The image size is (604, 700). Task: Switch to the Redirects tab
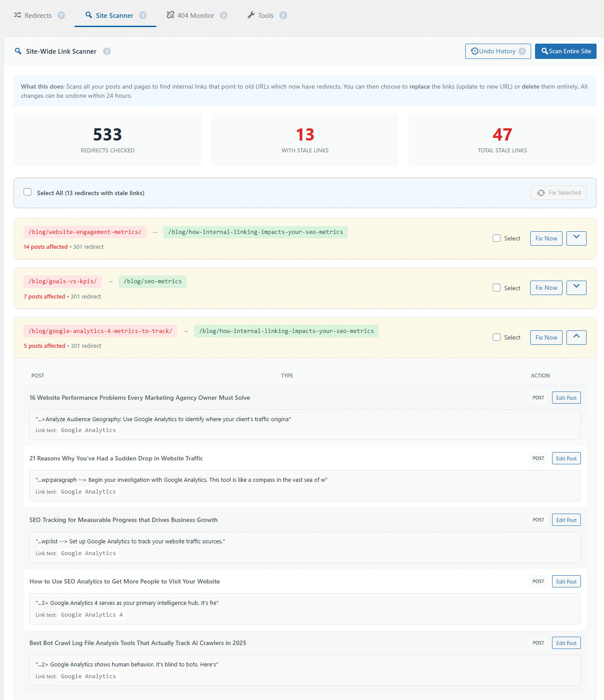tap(39, 16)
